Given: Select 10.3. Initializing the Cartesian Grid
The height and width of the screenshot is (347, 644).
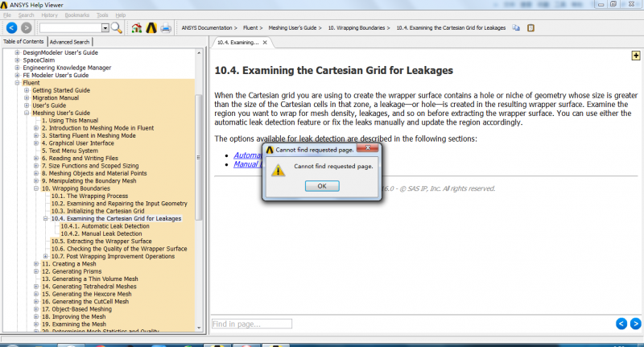Looking at the screenshot, I should [x=97, y=211].
